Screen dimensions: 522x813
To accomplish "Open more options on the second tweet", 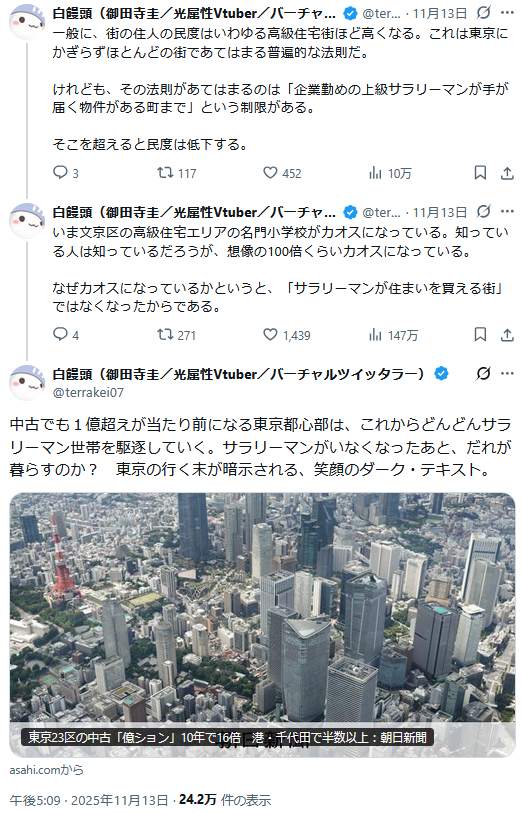I will pos(507,212).
